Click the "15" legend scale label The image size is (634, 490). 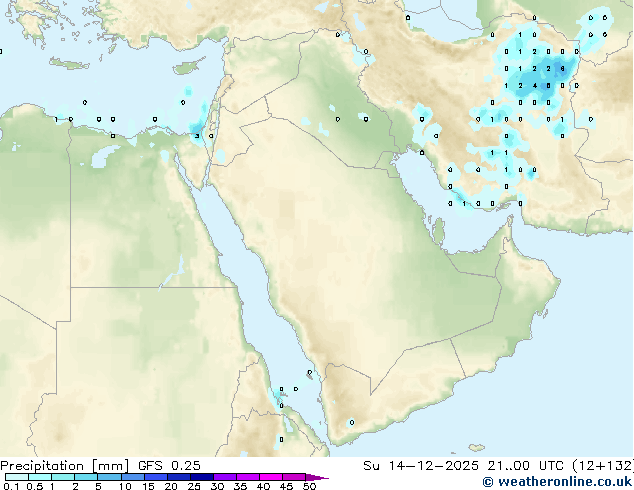148,486
